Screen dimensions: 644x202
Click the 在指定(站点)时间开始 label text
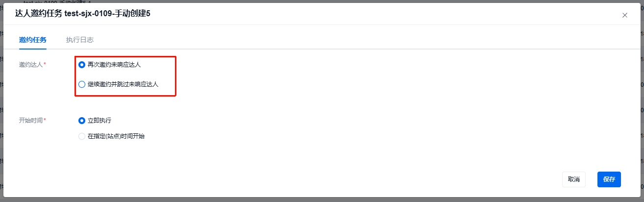(x=116, y=136)
